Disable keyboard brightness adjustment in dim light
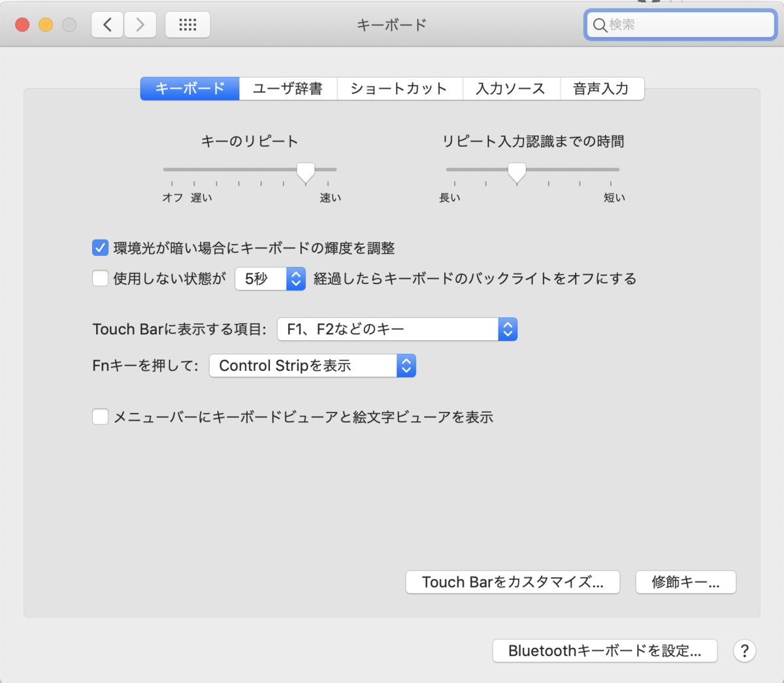 tap(100, 247)
